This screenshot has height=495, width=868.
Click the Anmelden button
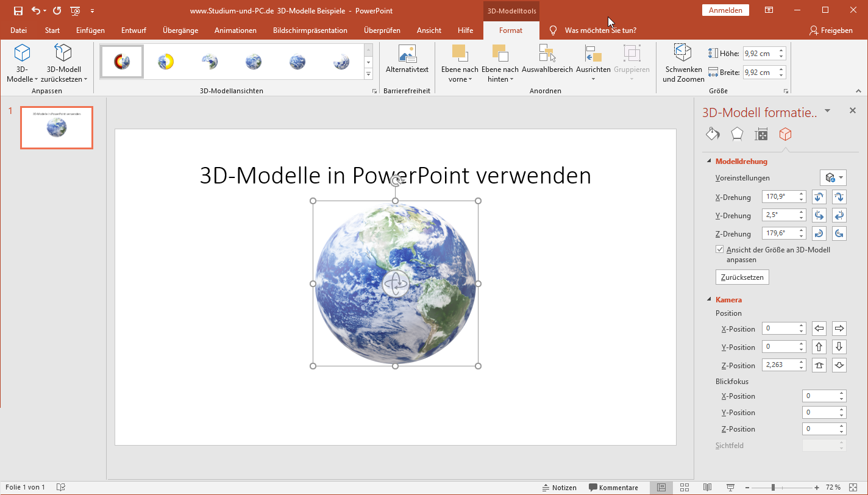click(726, 10)
